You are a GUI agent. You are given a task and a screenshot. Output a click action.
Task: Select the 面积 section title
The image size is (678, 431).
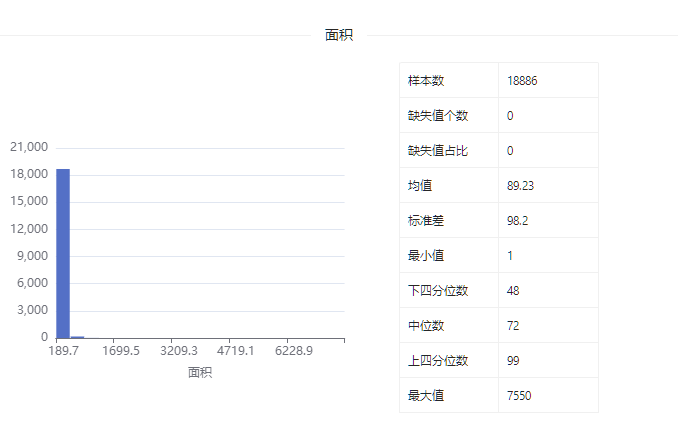click(339, 35)
